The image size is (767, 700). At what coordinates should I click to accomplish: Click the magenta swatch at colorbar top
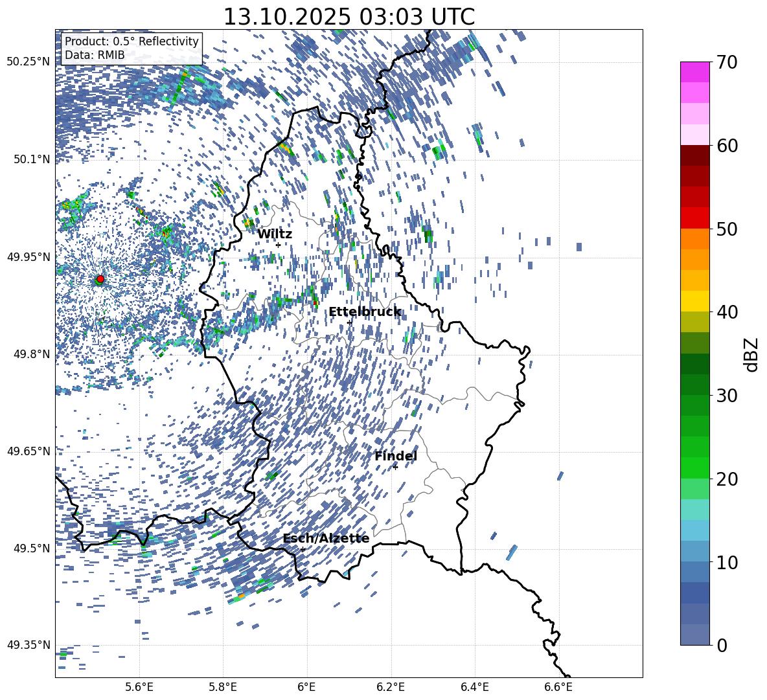coord(694,72)
